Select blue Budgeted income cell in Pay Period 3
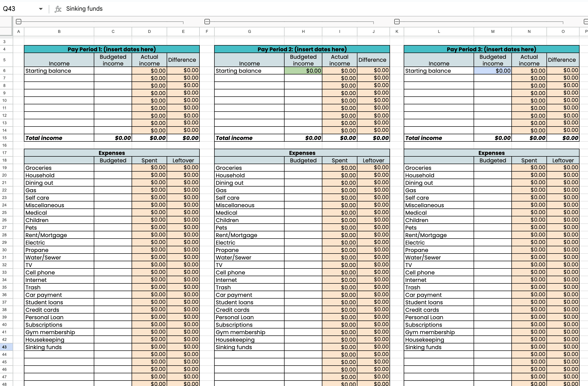 click(x=493, y=71)
